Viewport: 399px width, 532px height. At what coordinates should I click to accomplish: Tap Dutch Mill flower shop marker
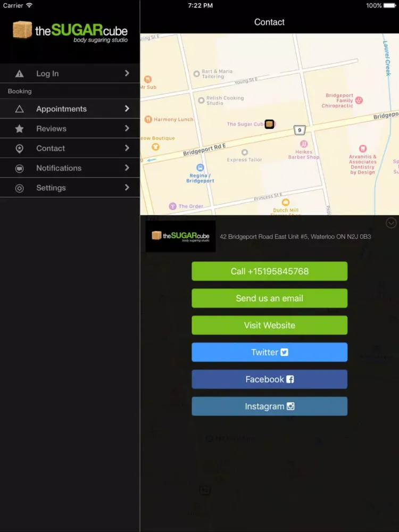pos(286,203)
